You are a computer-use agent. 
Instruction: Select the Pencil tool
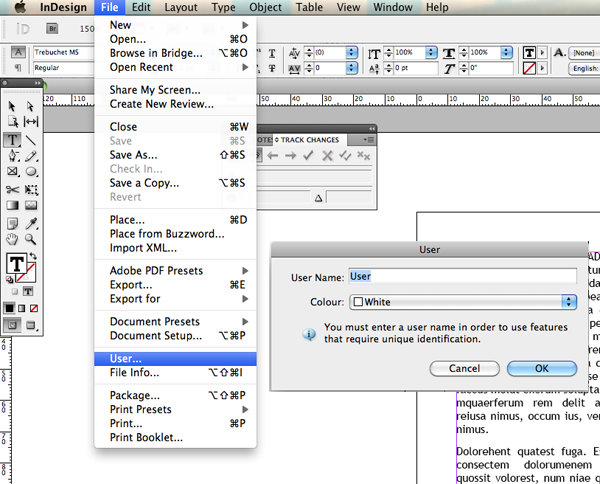(x=31, y=156)
